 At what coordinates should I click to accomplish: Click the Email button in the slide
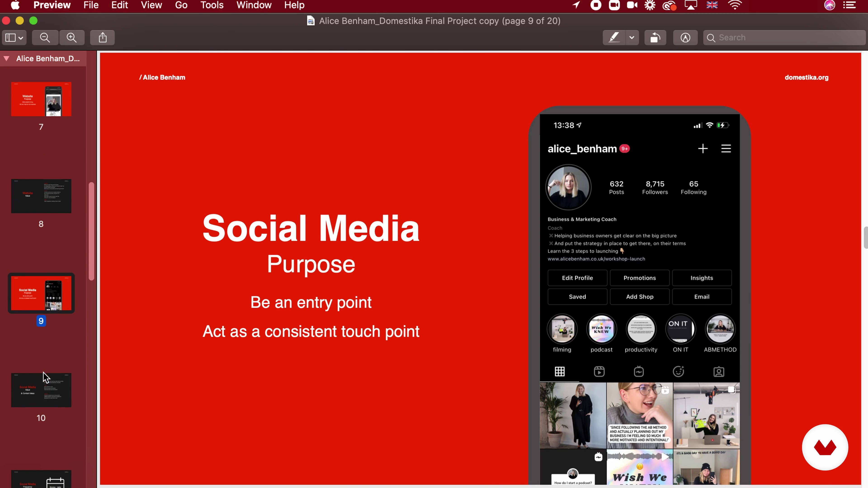pyautogui.click(x=702, y=297)
